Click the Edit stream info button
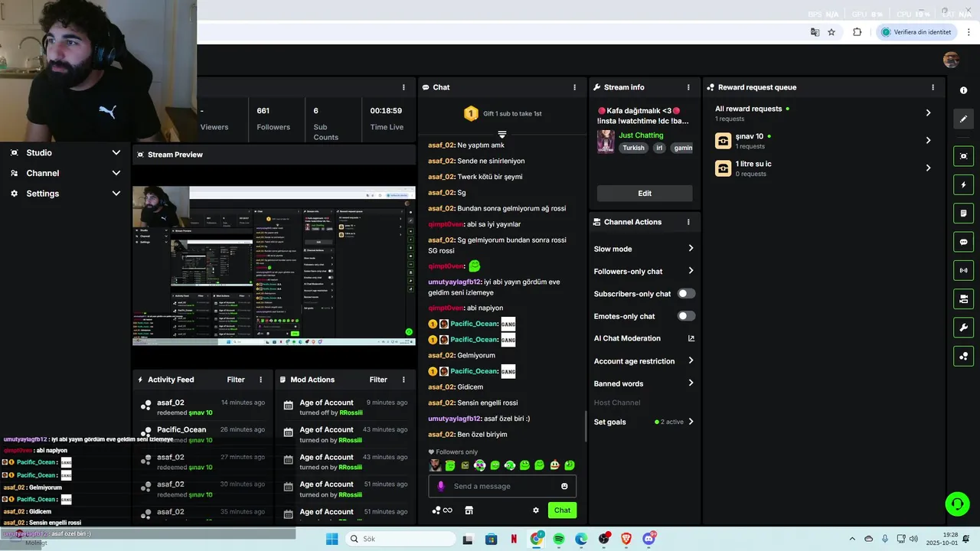 click(645, 194)
